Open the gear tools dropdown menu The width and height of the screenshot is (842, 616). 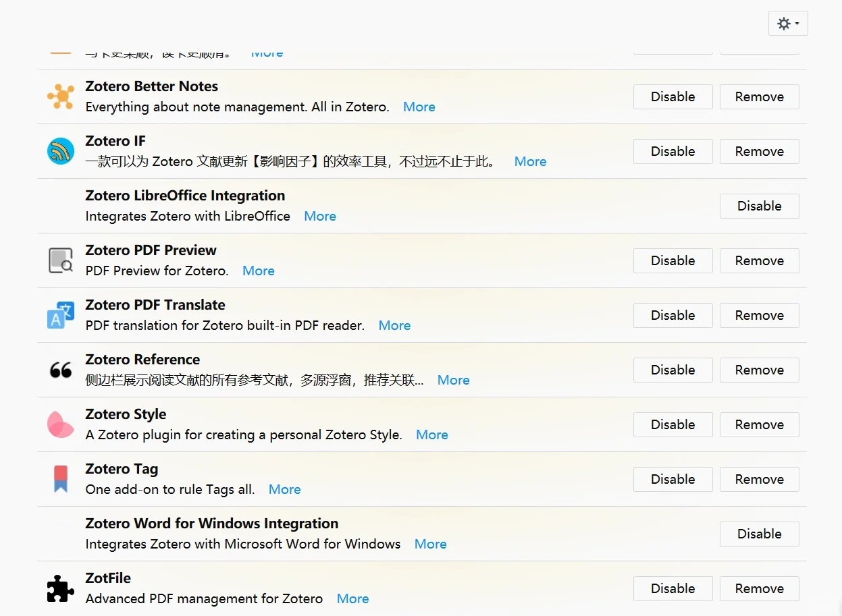tap(788, 24)
